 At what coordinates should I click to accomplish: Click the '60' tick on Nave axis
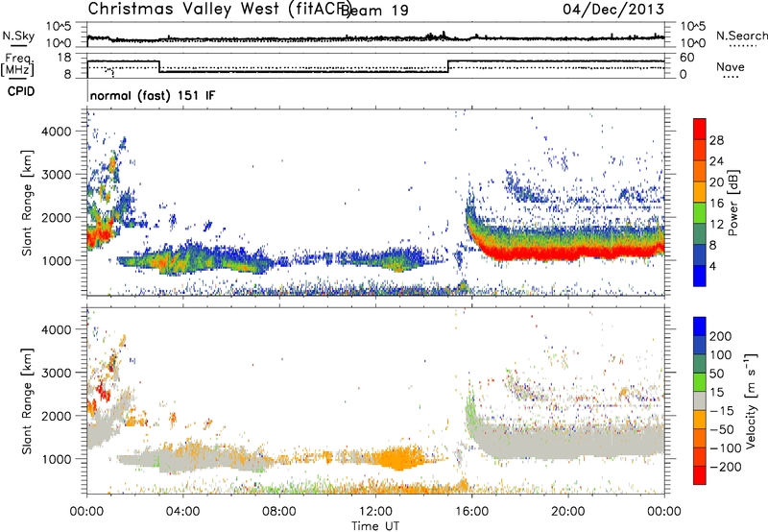point(687,58)
